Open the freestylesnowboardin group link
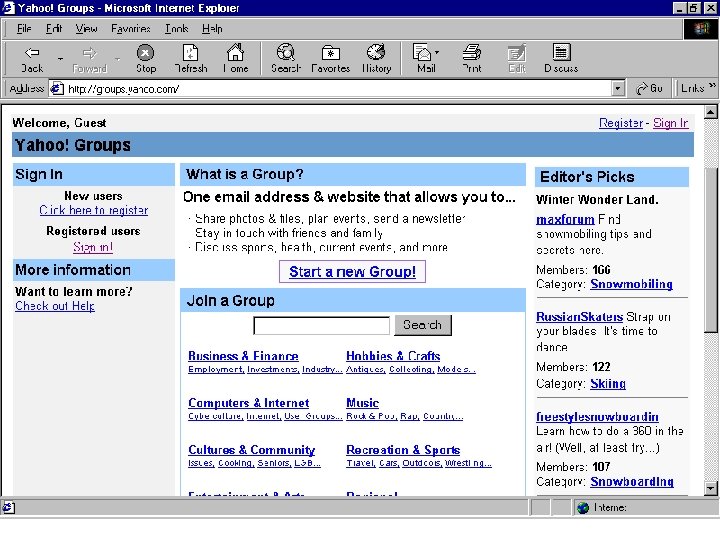The height and width of the screenshot is (540, 720). 597,416
